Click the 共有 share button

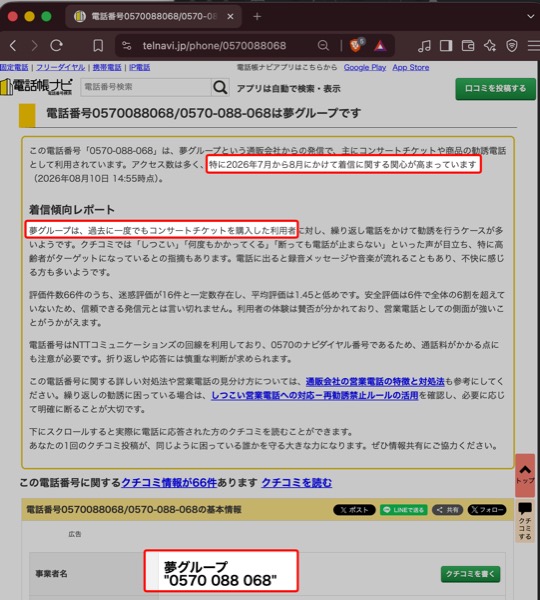447,510
